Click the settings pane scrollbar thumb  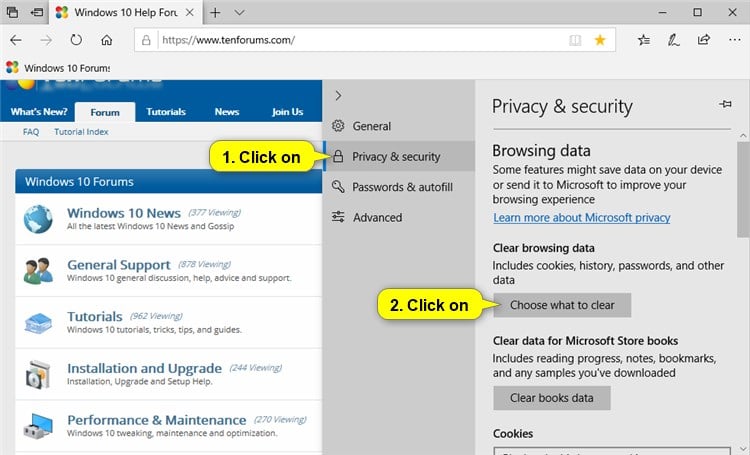[x=743, y=189]
